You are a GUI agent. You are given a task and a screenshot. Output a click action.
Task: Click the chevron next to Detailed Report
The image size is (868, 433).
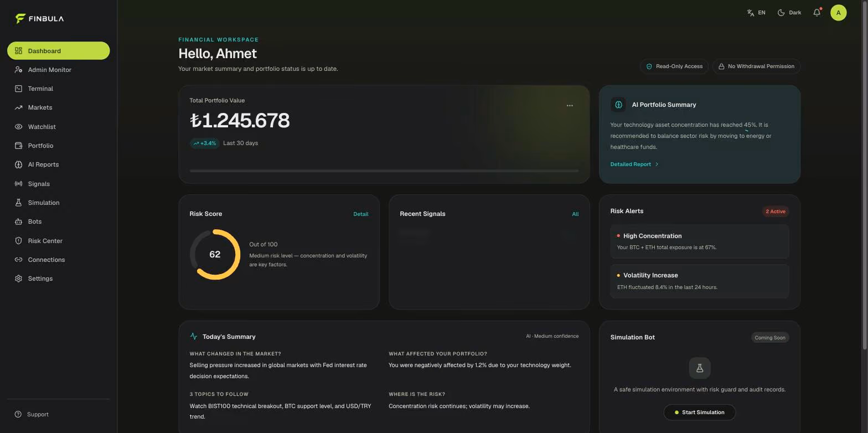tap(657, 164)
